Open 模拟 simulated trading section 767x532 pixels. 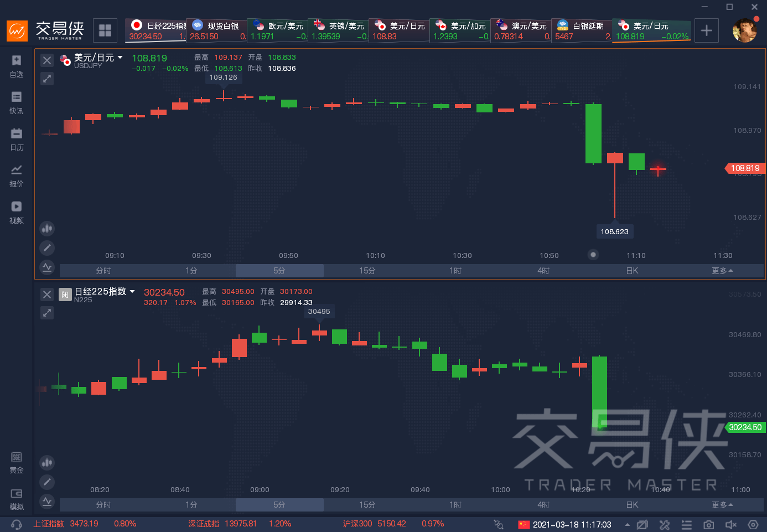pos(17,499)
